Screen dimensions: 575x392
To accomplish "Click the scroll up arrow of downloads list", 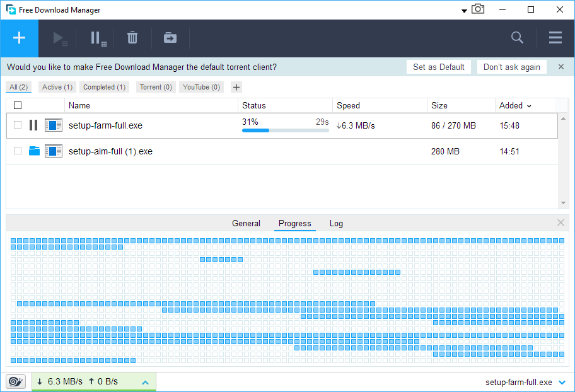I will pyautogui.click(x=563, y=118).
